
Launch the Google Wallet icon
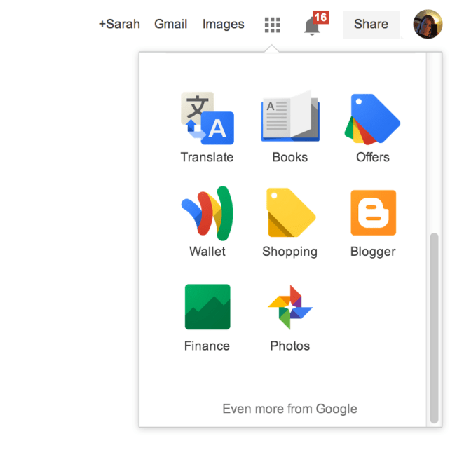(x=207, y=213)
